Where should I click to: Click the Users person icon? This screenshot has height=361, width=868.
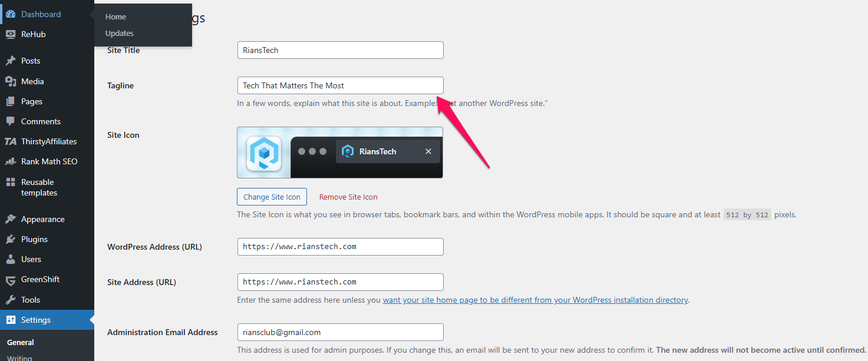pos(11,259)
